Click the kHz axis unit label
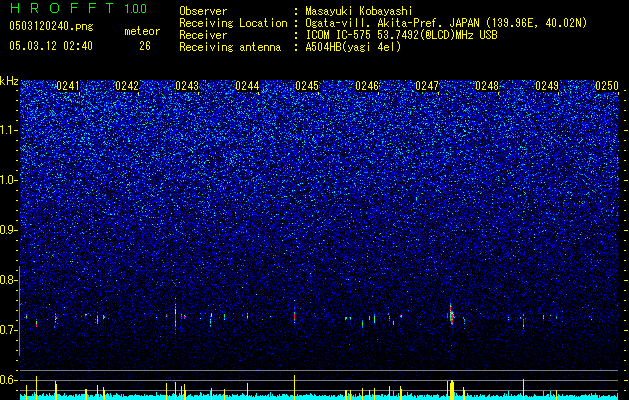 [9, 81]
